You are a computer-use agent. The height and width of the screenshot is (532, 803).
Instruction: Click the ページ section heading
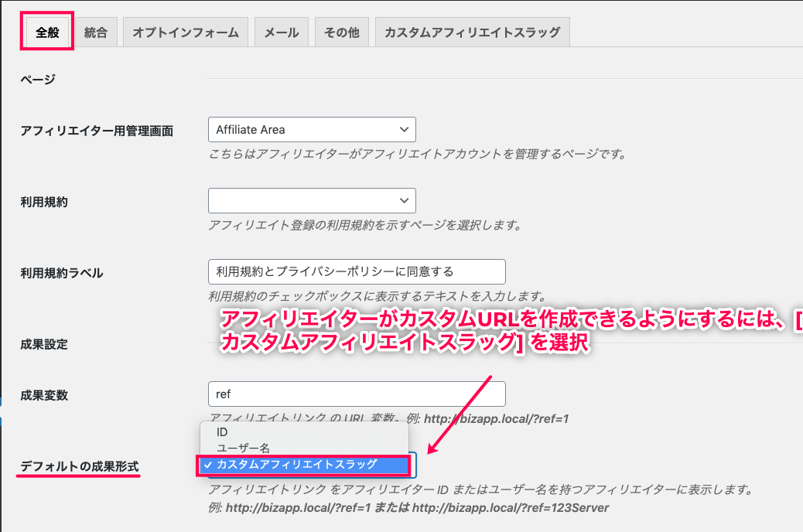pos(38,80)
